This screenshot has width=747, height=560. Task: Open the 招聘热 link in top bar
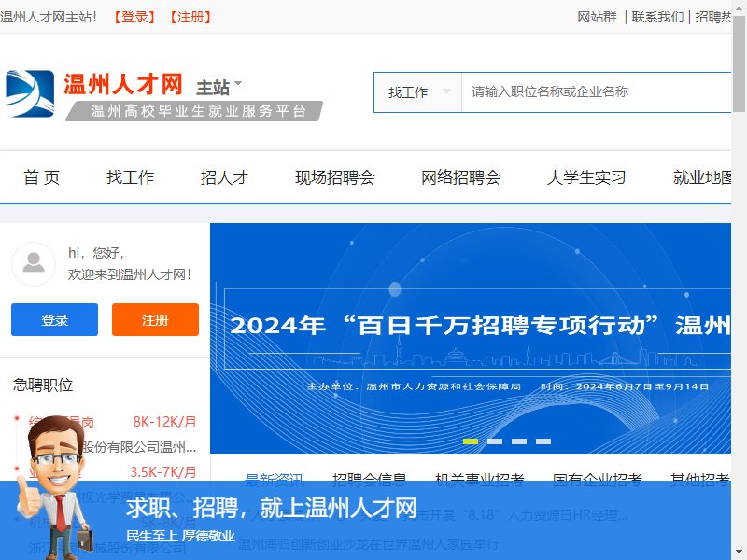coord(712,17)
